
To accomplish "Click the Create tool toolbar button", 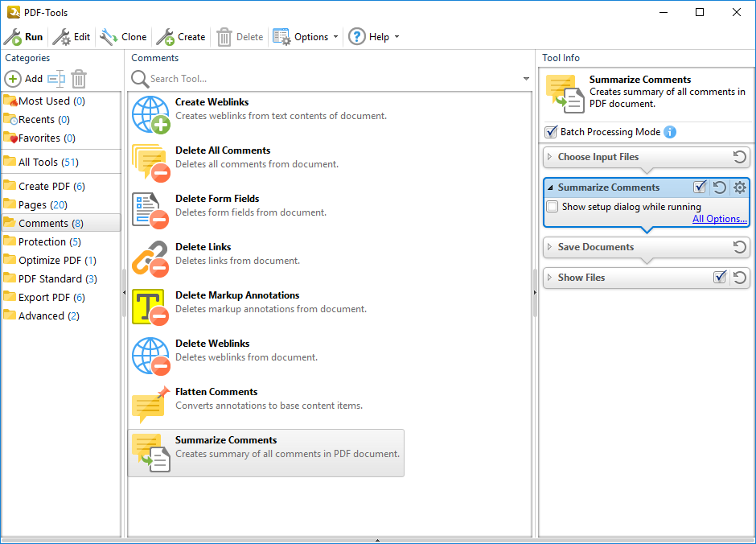I will coord(181,37).
